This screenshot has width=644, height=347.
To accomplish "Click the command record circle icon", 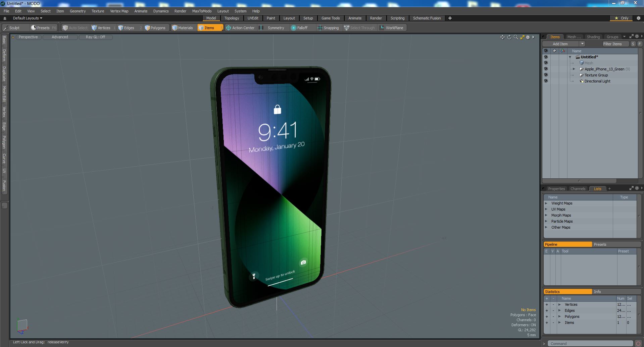I will pos(638,344).
